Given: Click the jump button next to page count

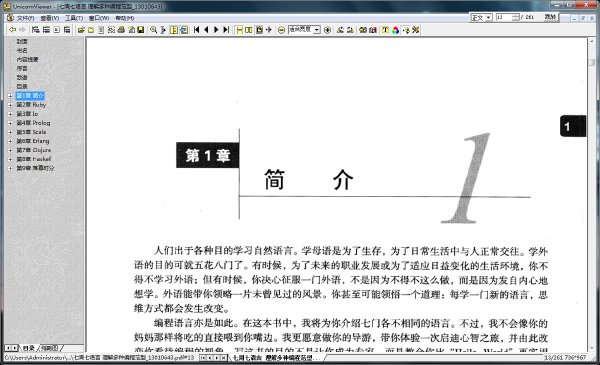Looking at the screenshot, I should point(550,17).
